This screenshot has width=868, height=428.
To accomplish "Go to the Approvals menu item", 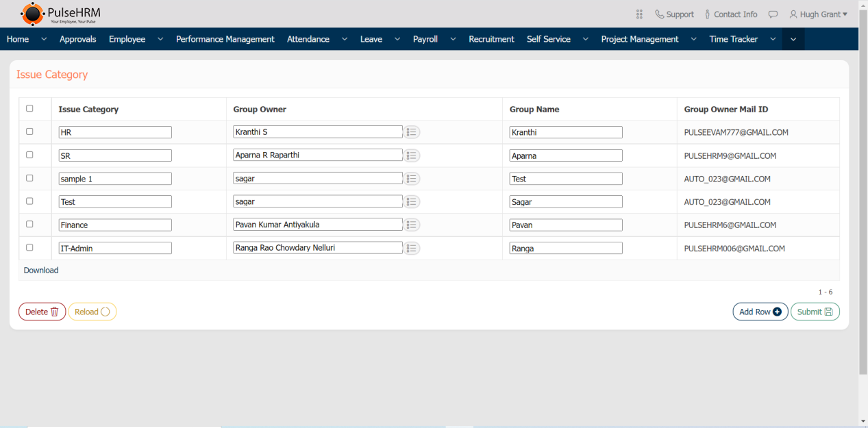I will click(x=77, y=39).
